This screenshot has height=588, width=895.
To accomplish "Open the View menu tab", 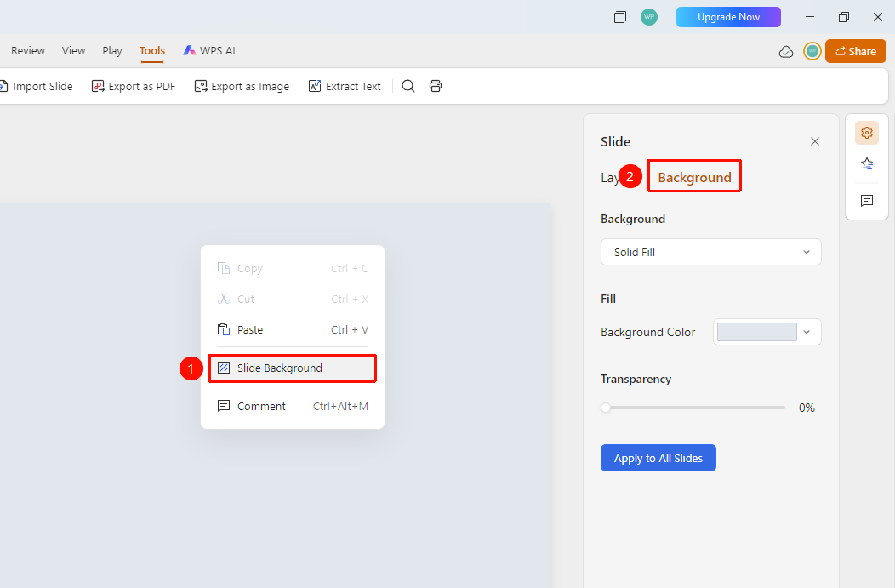I will 74,51.
